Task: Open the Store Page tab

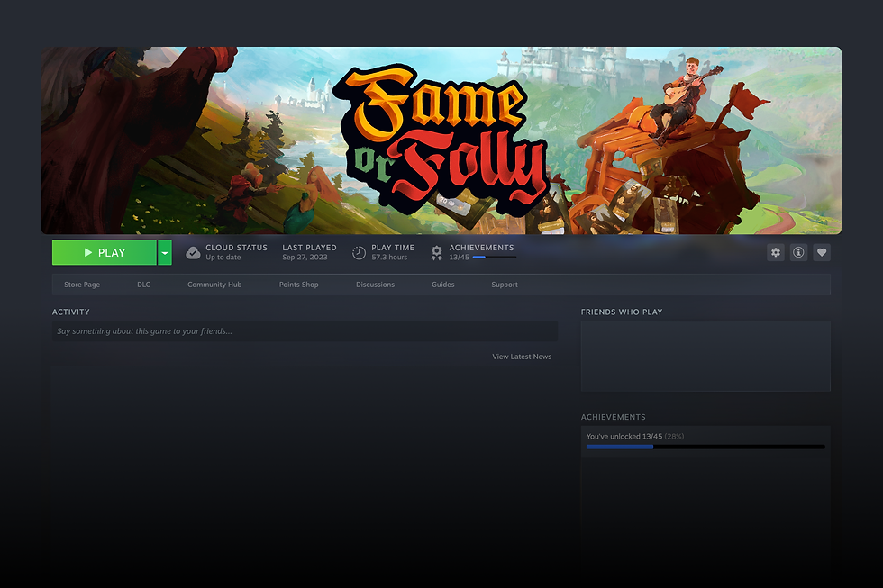Action: (x=82, y=285)
